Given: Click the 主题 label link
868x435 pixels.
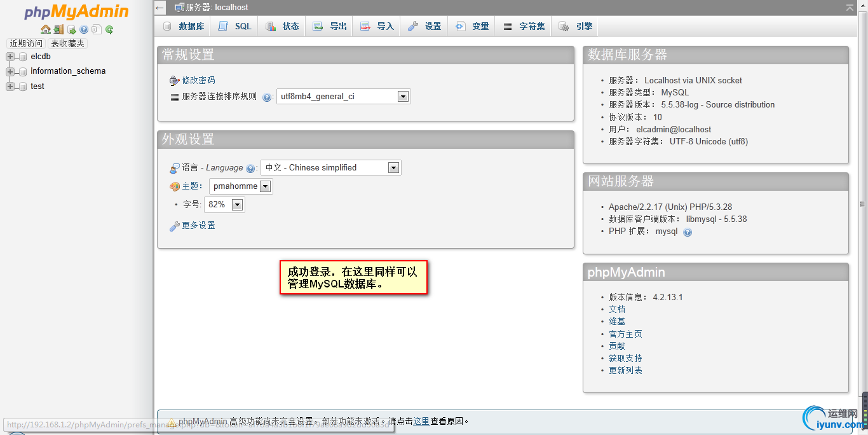Looking at the screenshot, I should pos(191,186).
